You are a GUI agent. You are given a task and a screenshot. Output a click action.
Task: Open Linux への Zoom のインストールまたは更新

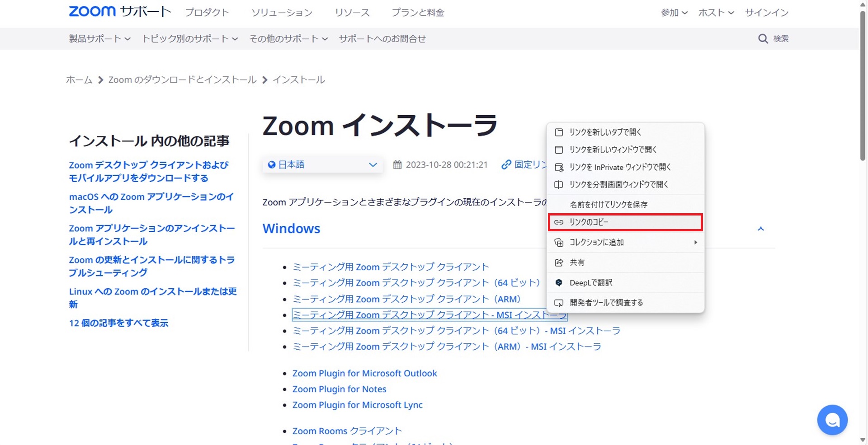tap(153, 298)
